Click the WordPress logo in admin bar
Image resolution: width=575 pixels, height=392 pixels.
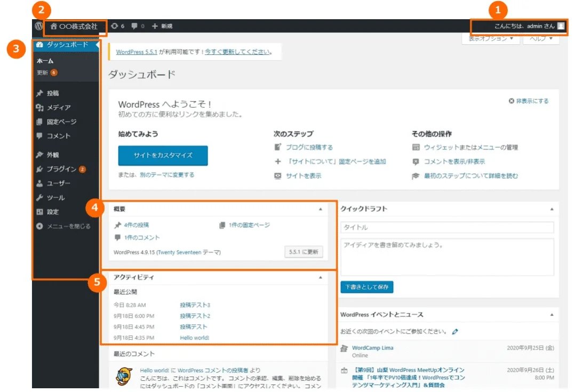(38, 26)
